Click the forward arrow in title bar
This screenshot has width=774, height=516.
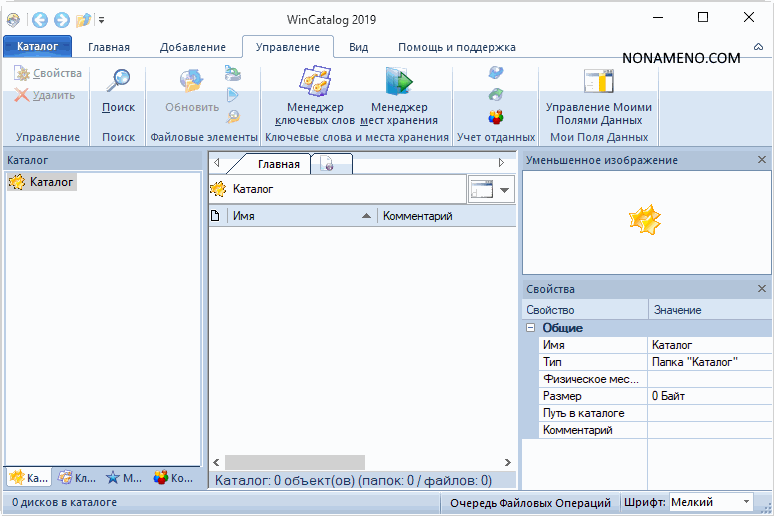pos(61,19)
